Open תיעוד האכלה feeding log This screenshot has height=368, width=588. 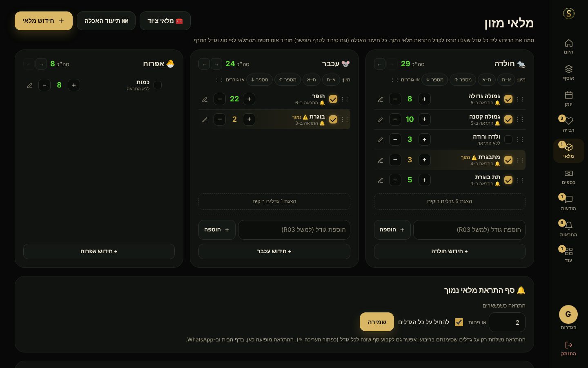coord(106,21)
